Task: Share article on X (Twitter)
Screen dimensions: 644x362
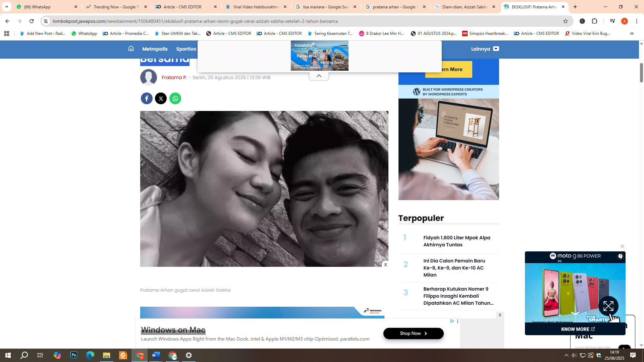Action: click(161, 99)
